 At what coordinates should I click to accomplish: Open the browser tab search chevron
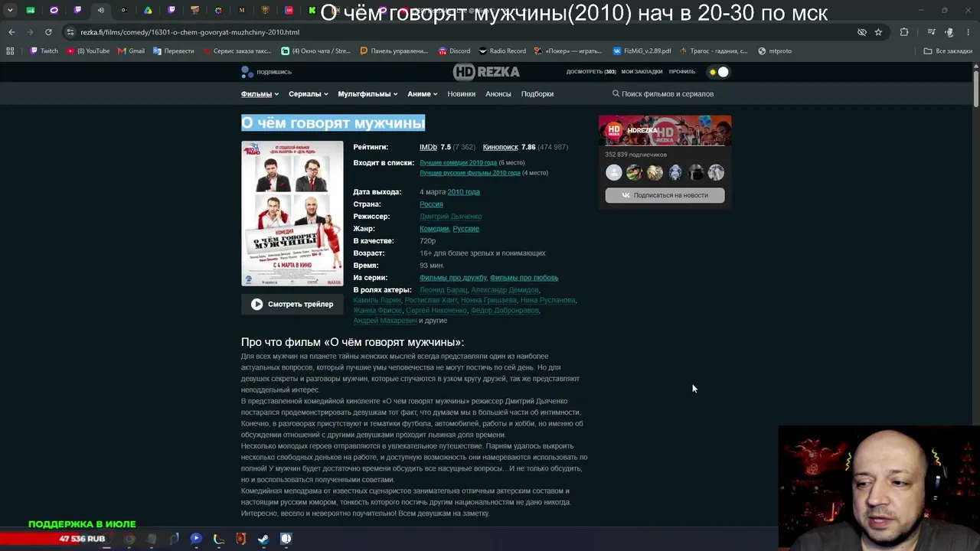tap(10, 11)
